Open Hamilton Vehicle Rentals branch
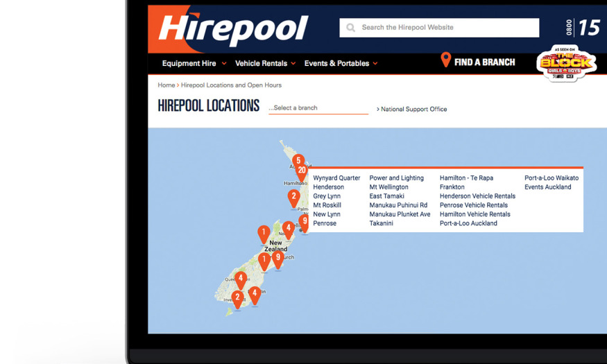This screenshot has width=607, height=364. click(x=475, y=214)
